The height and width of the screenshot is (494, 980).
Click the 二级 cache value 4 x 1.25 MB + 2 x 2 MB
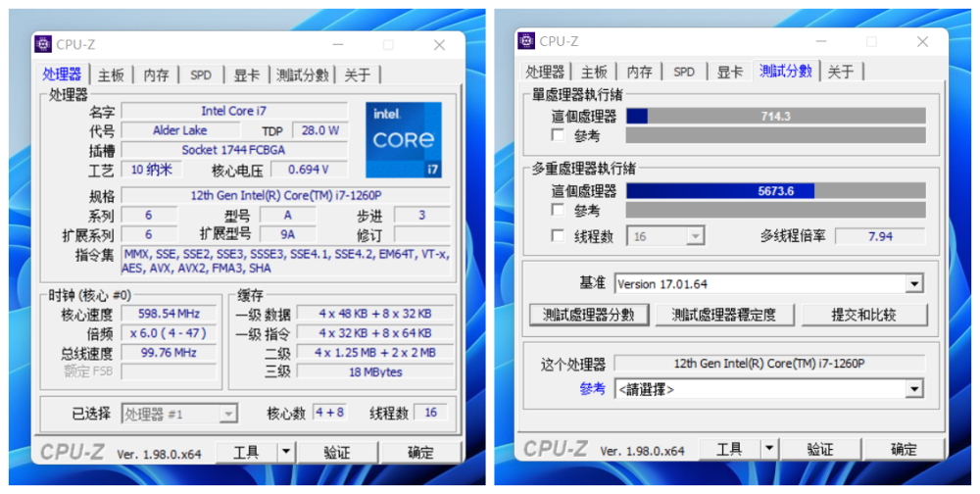click(375, 352)
